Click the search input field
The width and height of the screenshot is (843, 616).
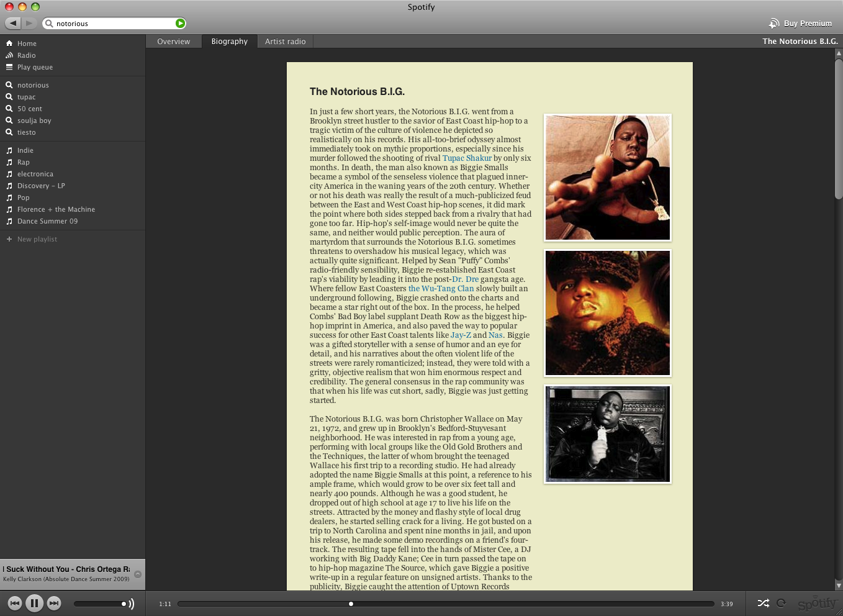tap(114, 24)
